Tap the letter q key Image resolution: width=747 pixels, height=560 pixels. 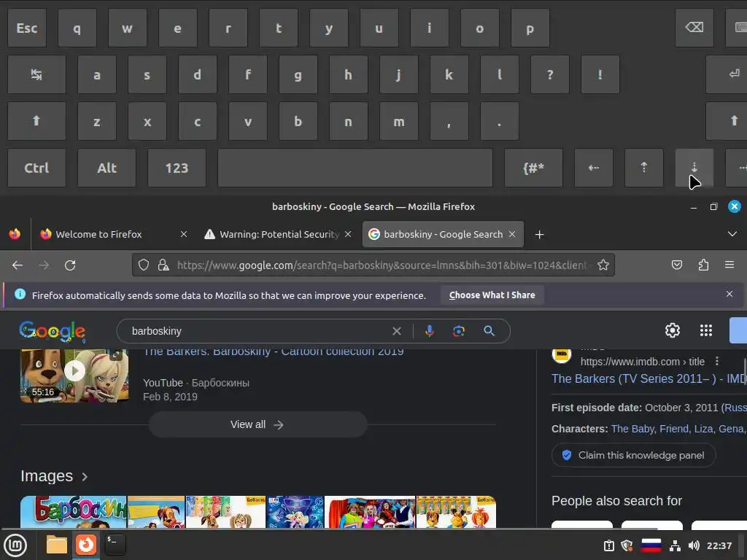click(77, 28)
